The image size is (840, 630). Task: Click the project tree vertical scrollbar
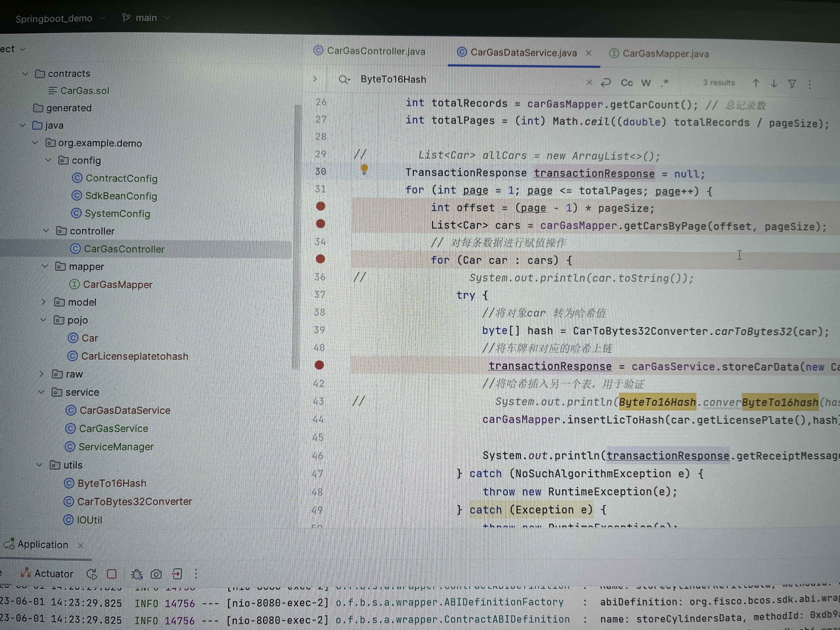pos(297,235)
